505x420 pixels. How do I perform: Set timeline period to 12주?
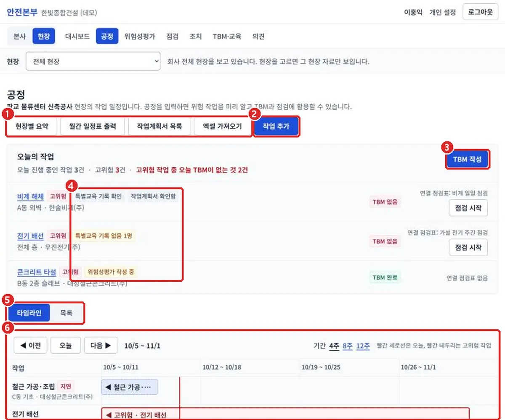363,346
